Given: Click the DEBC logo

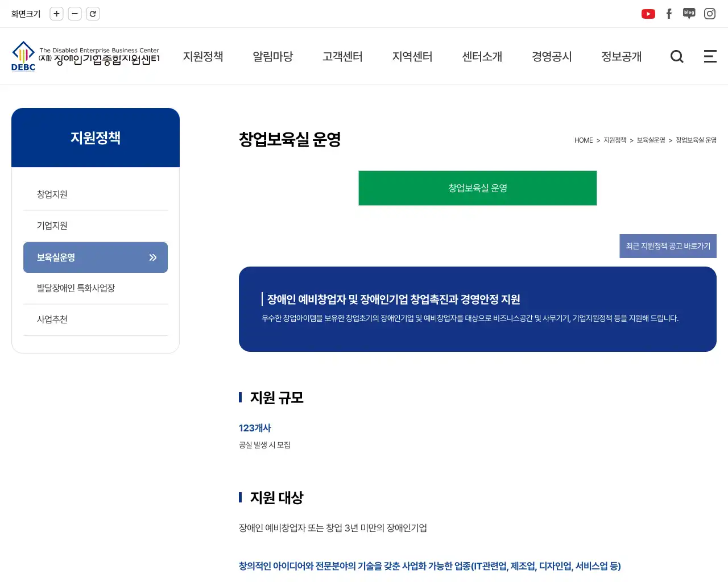Looking at the screenshot, I should 85,56.
